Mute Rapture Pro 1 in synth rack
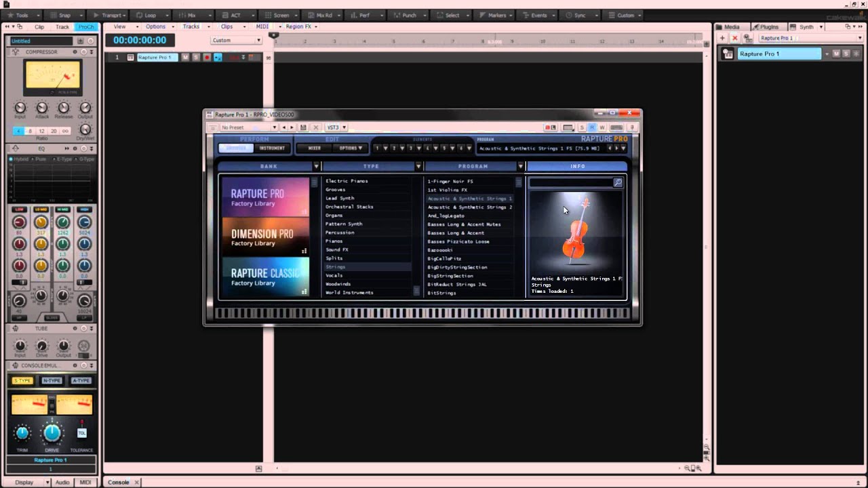 pos(836,54)
